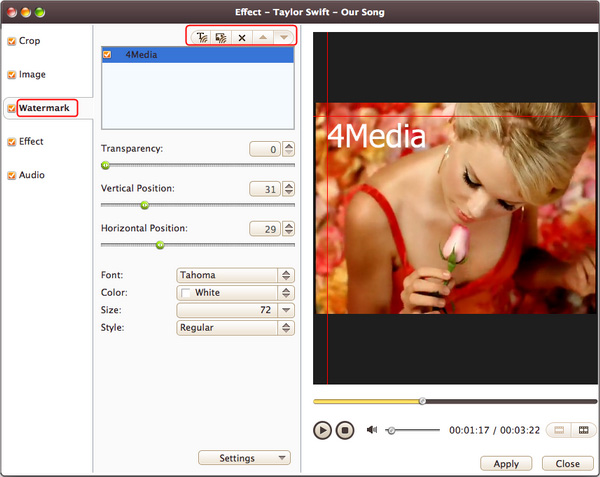Stop the video preview
Image resolution: width=600 pixels, height=477 pixels.
point(344,430)
